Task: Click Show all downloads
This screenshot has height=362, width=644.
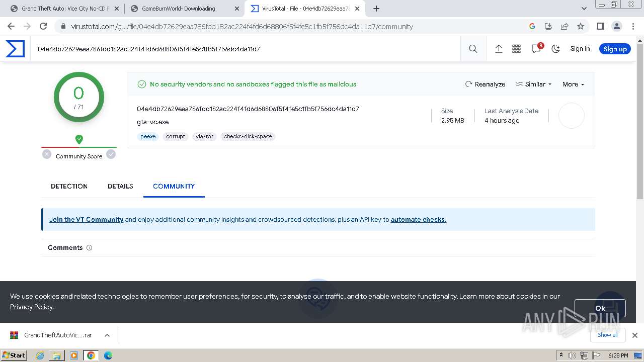Action: tap(608, 335)
